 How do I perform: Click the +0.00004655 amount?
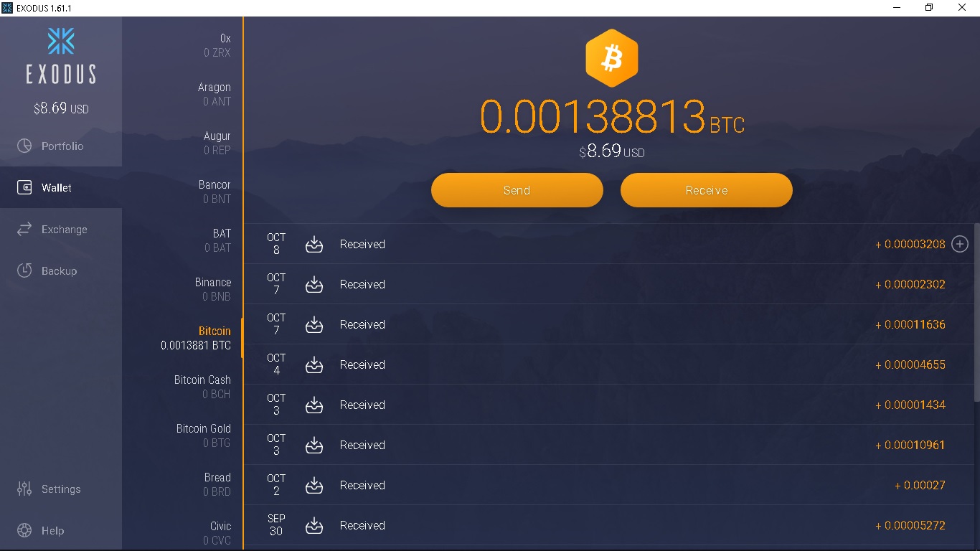[910, 364]
